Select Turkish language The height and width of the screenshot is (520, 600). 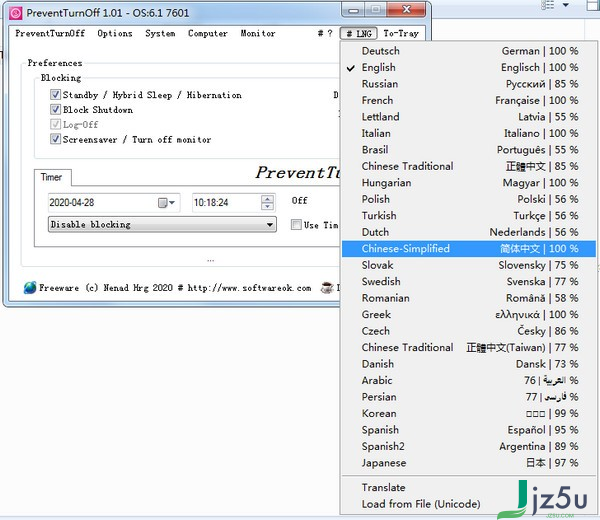(x=468, y=215)
